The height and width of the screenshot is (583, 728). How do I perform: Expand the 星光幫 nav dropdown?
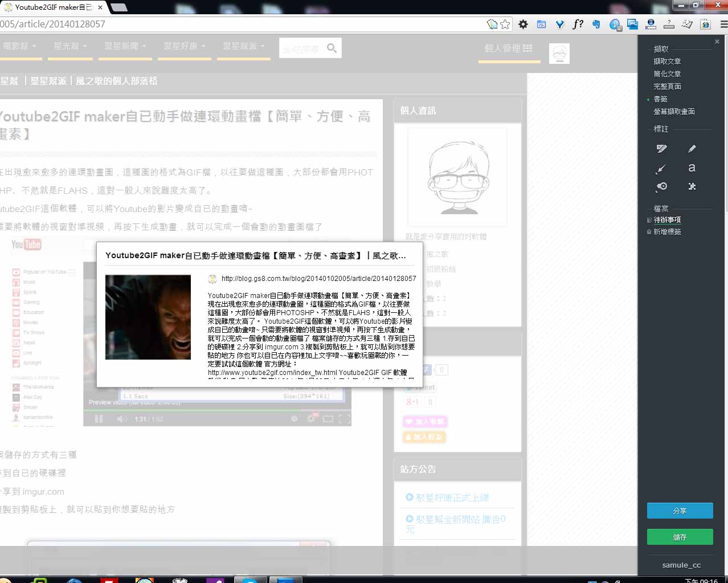[x=70, y=46]
